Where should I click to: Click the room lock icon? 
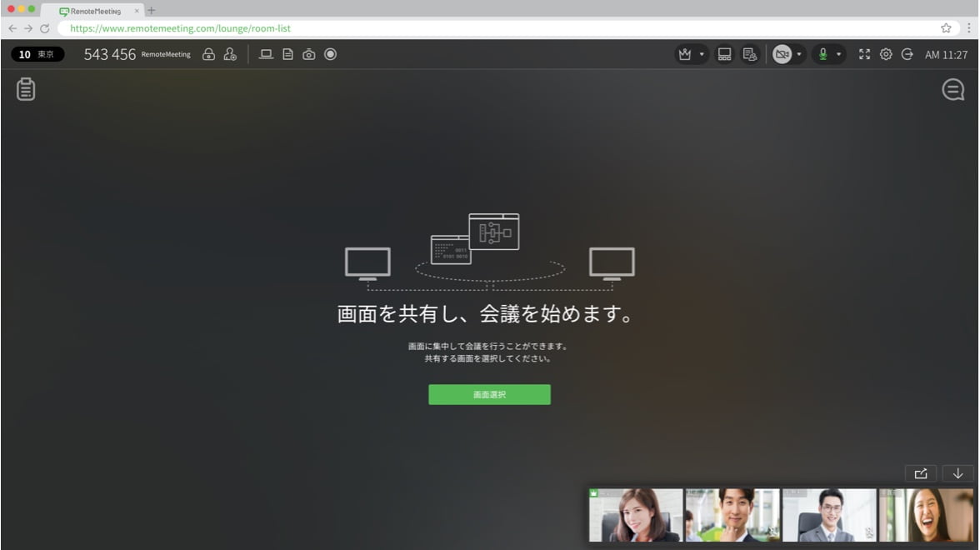coord(209,54)
